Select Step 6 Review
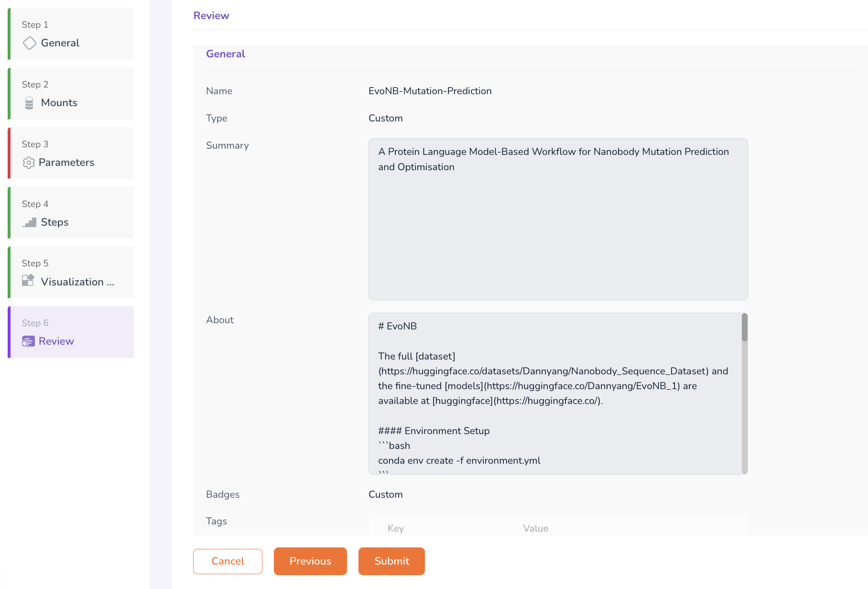Viewport: 868px width, 589px height. (72, 332)
